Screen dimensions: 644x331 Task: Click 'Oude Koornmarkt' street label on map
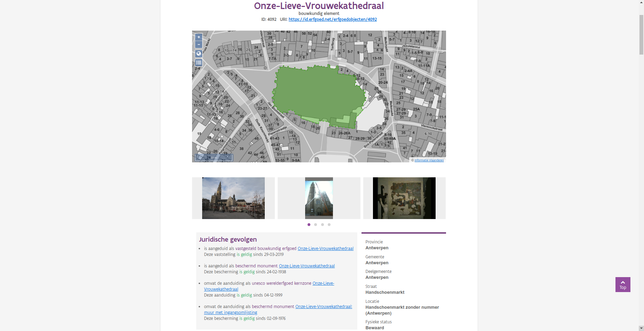pos(262,131)
